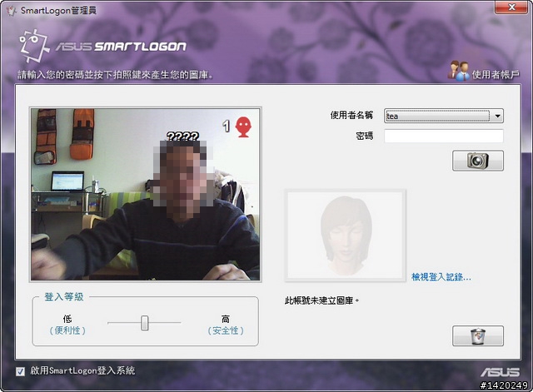Click the red face detection indicator icon
The image size is (533, 392).
pyautogui.click(x=244, y=127)
